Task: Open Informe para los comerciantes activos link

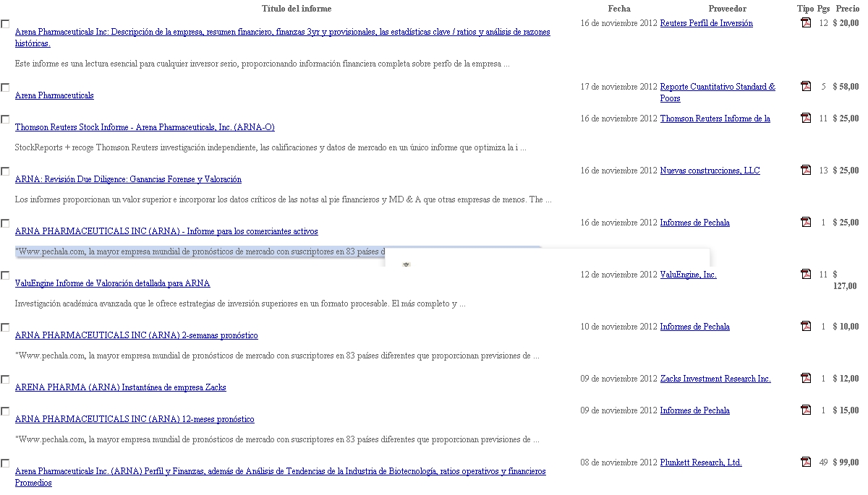Action: click(166, 231)
